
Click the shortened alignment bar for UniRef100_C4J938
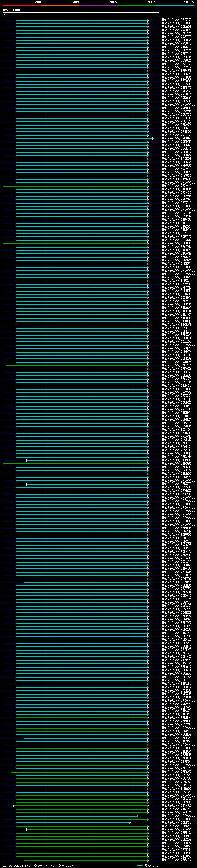pos(87,460)
